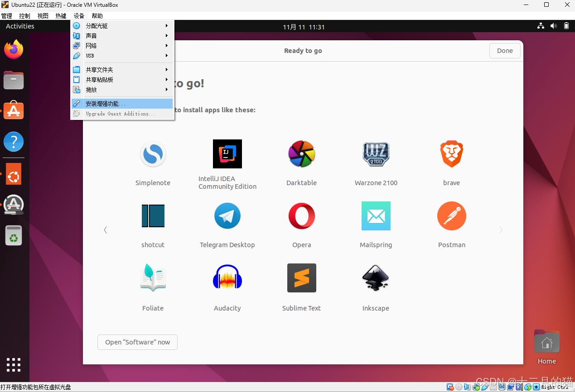The height and width of the screenshot is (392, 575).
Task: Expand the 共享文件夹 submenu
Action: click(122, 70)
